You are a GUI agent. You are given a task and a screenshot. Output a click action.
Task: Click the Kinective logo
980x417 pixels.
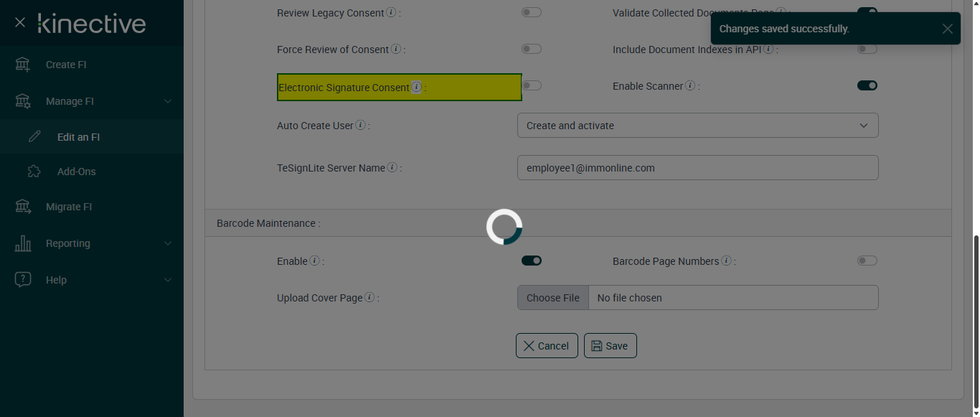coord(92,23)
